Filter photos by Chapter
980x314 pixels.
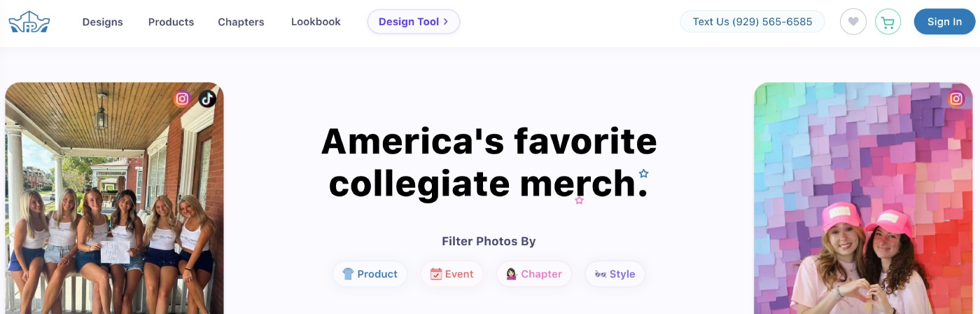point(534,274)
